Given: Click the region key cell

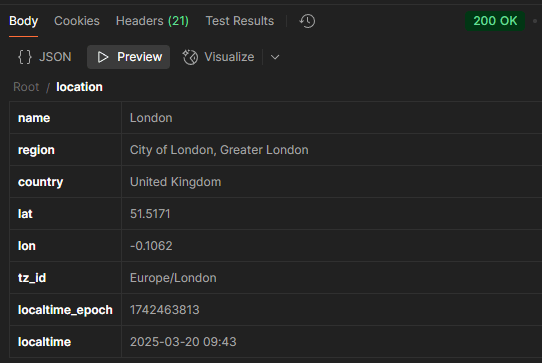Looking at the screenshot, I should 65,150.
